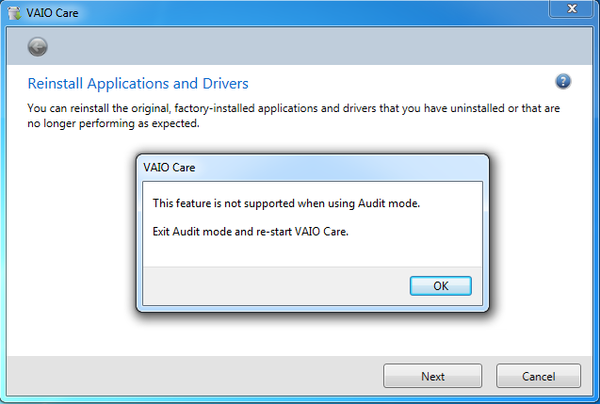600x404 pixels.
Task: Click the Reinstall Applications and Drivers heading
Action: tap(138, 83)
